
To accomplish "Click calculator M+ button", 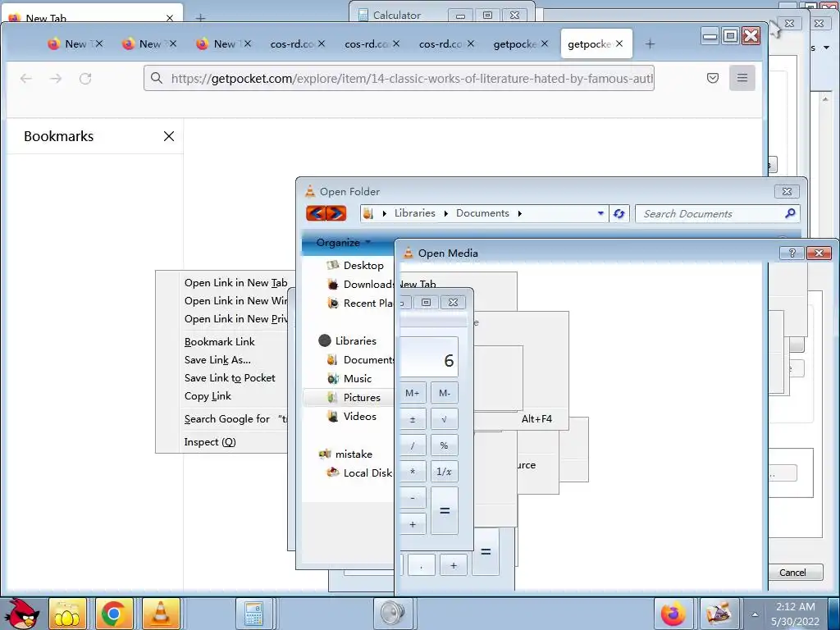I will coord(413,393).
